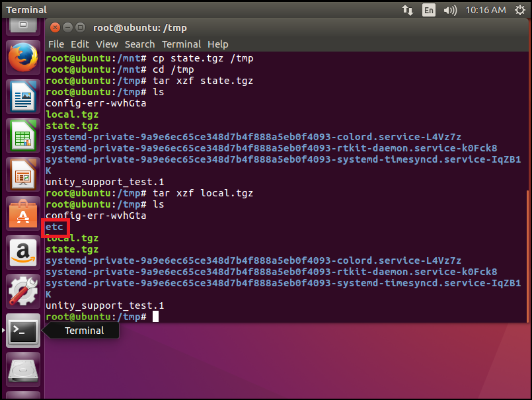Open LibreOffice Calc spreadsheet icon
Image resolution: width=532 pixels, height=400 pixels.
tap(23, 136)
